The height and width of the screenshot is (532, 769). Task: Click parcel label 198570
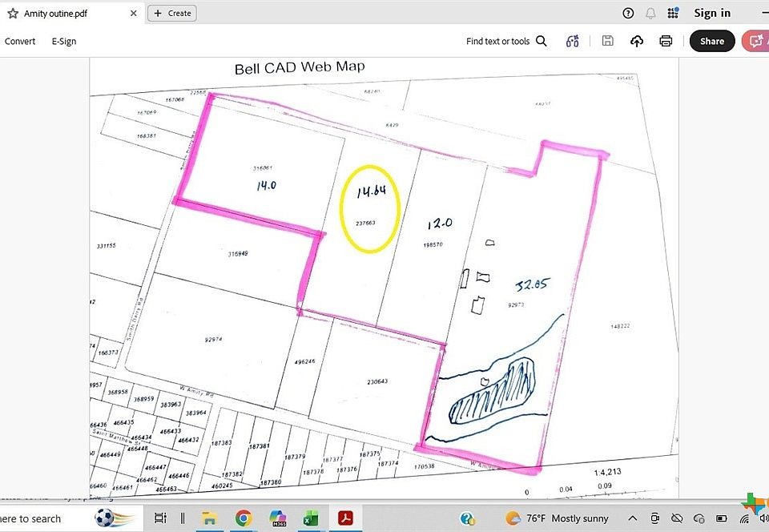(x=433, y=244)
